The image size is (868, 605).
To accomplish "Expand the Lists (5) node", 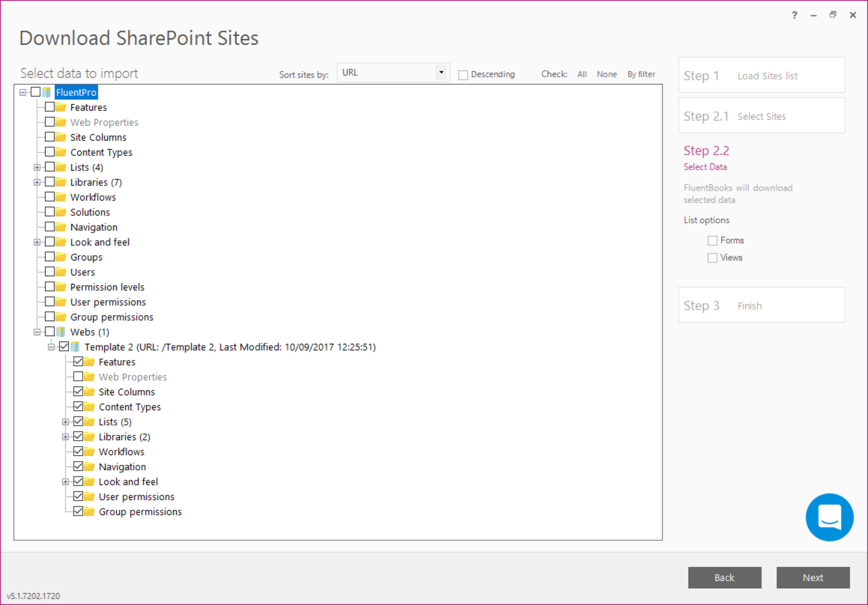I will [x=66, y=422].
